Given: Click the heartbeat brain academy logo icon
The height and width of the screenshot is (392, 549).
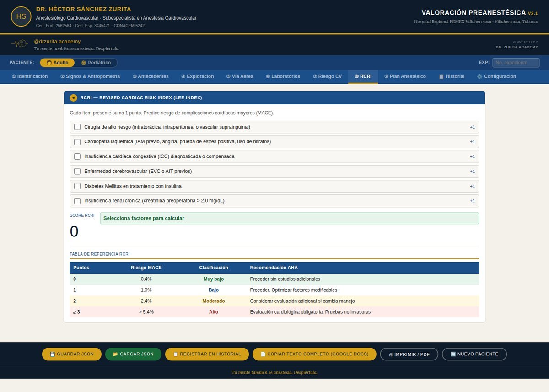Looking at the screenshot, I should 20,44.
